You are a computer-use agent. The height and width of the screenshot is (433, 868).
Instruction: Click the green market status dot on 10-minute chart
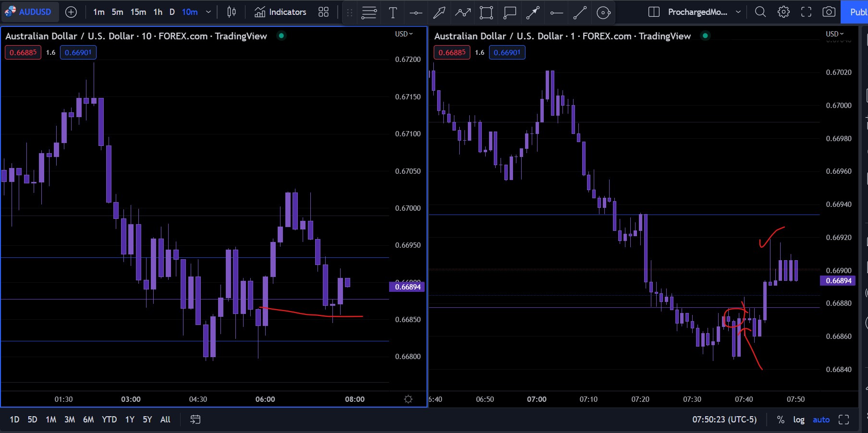pyautogui.click(x=281, y=36)
